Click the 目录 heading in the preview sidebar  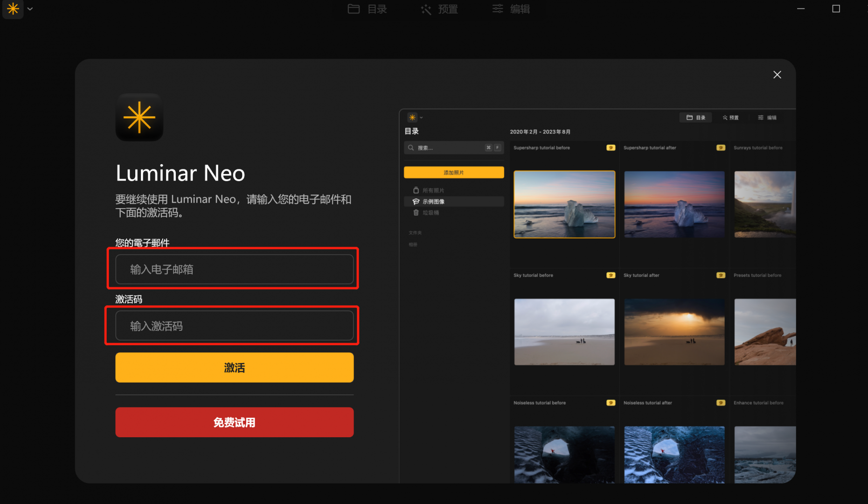pos(411,132)
